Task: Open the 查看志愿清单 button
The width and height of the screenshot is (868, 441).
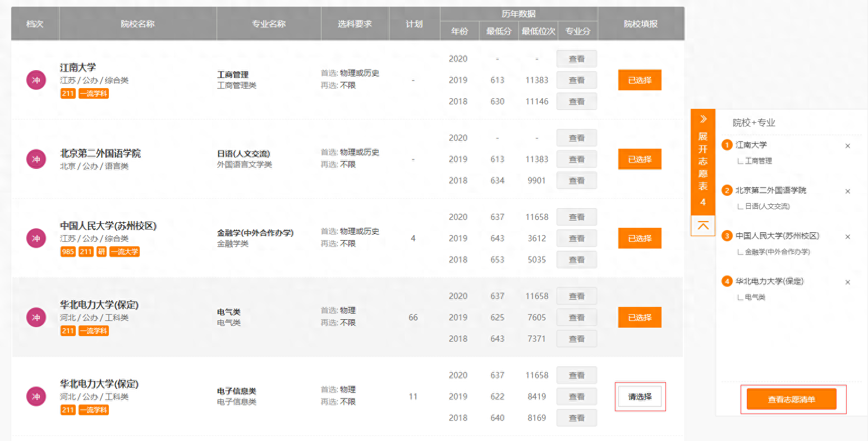Action: (x=791, y=399)
